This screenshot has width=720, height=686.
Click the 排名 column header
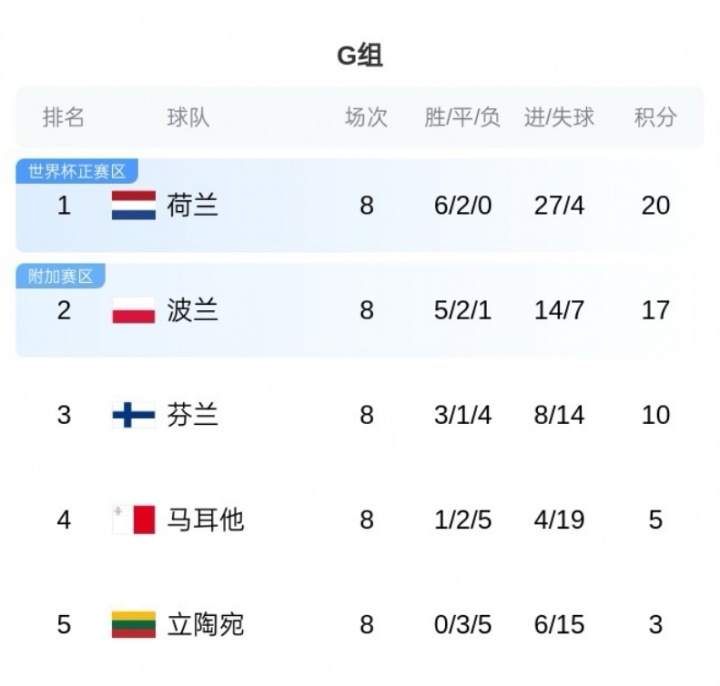pyautogui.click(x=64, y=117)
